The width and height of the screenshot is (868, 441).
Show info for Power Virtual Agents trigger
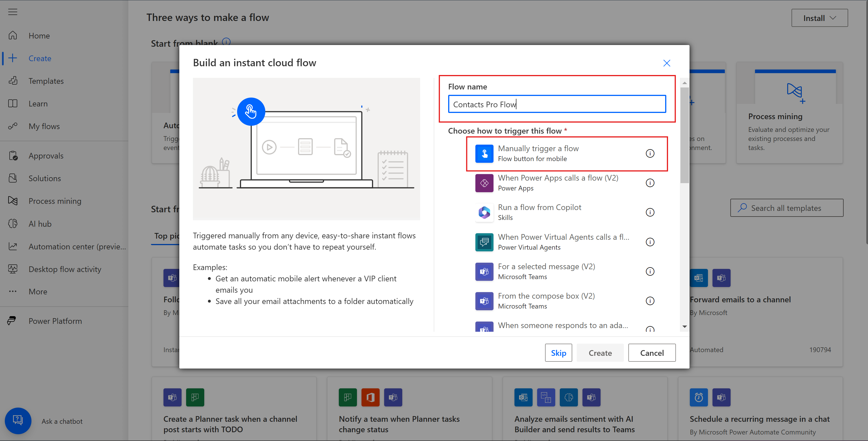(650, 242)
